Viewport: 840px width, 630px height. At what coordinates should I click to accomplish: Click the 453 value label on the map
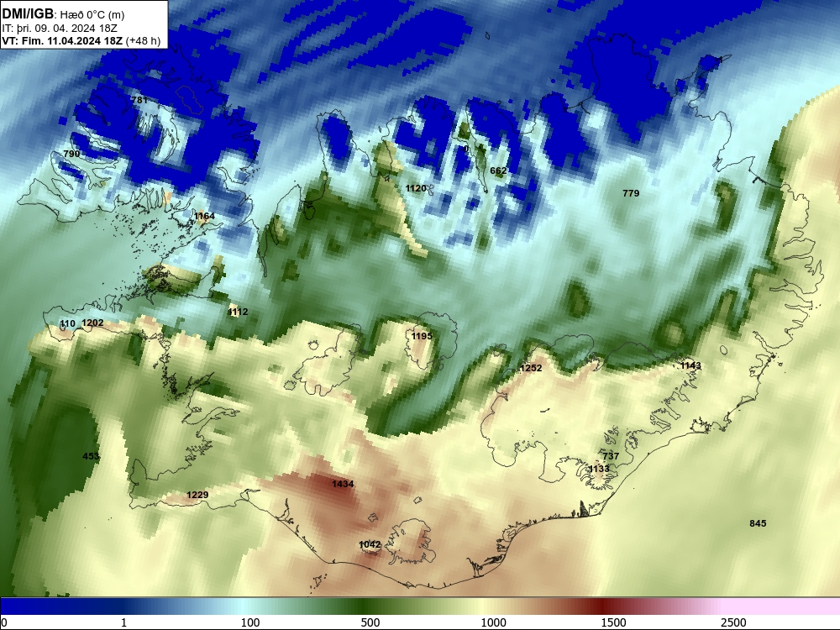tap(91, 456)
